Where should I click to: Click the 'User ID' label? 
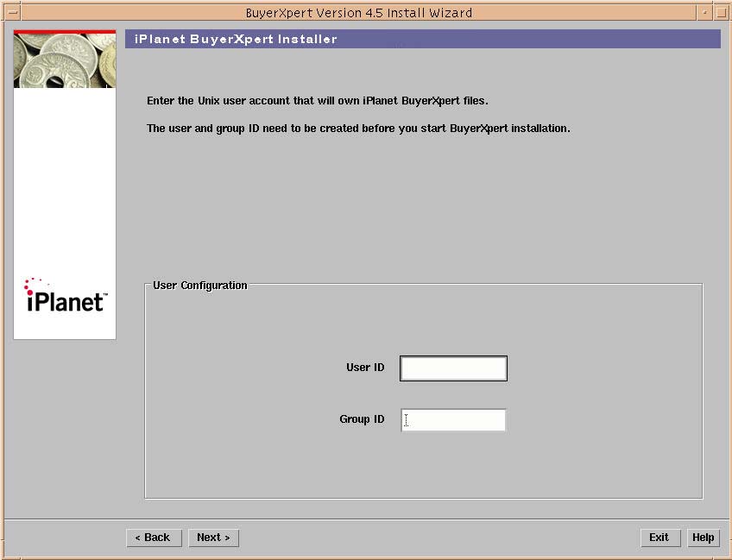pyautogui.click(x=365, y=368)
